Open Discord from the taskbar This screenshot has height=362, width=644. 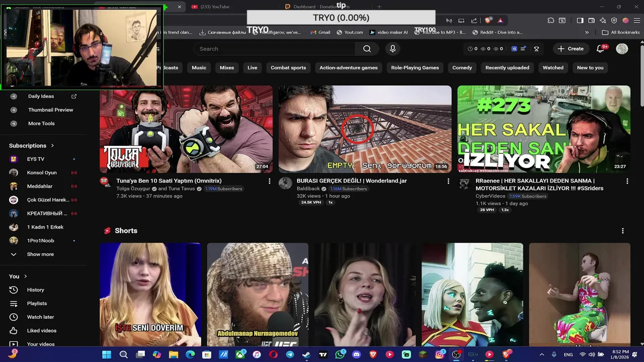[x=357, y=354]
